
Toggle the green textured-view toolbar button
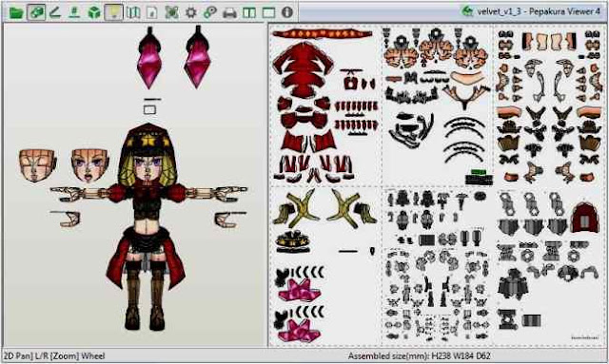coord(36,12)
